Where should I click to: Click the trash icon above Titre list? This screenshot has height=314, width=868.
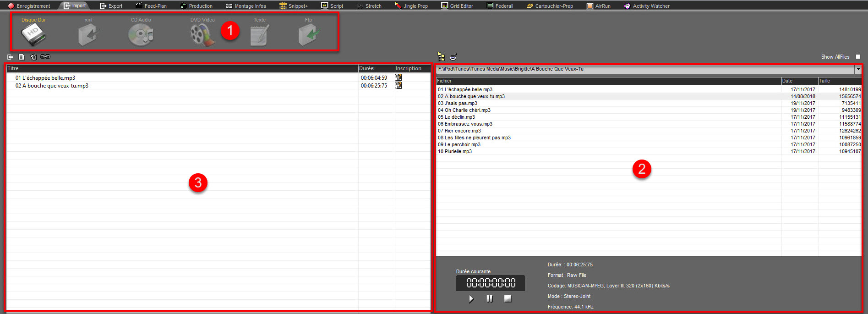point(33,57)
